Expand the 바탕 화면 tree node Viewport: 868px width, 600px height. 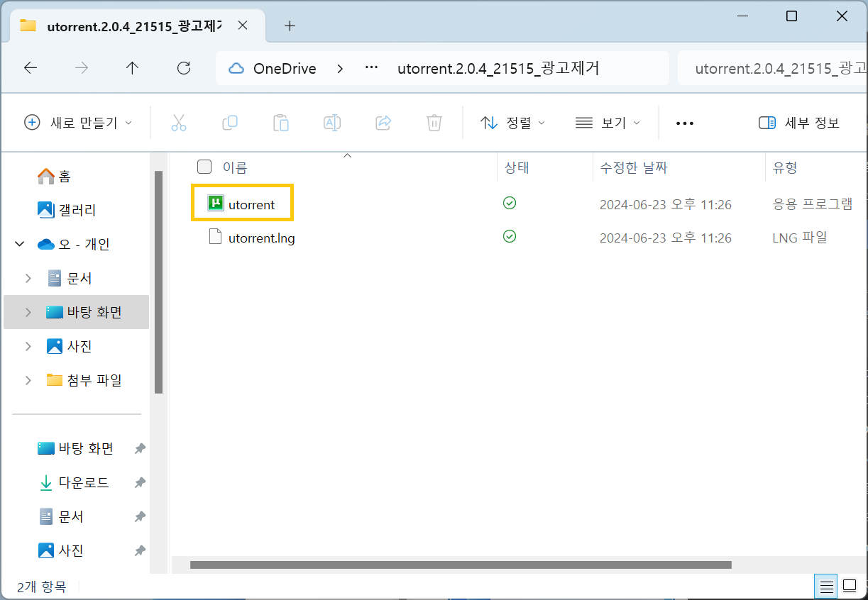[x=28, y=312]
